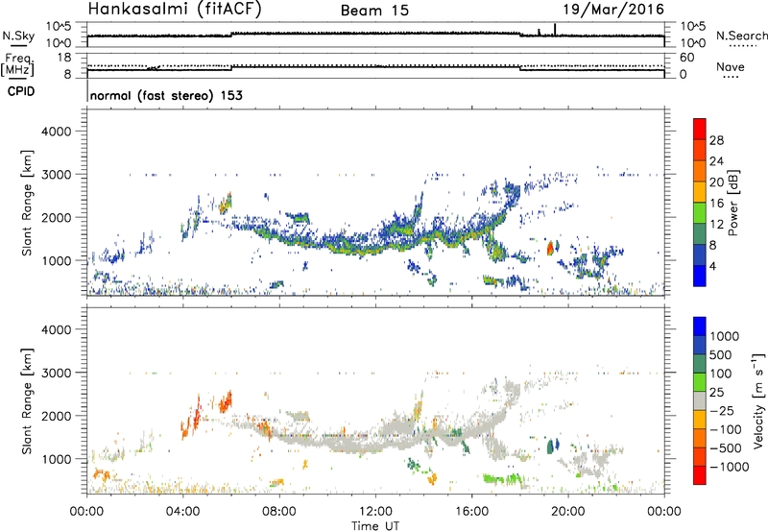Image resolution: width=768 pixels, height=532 pixels.
Task: Click the "08:00" time axis tick label
Action: (x=279, y=512)
